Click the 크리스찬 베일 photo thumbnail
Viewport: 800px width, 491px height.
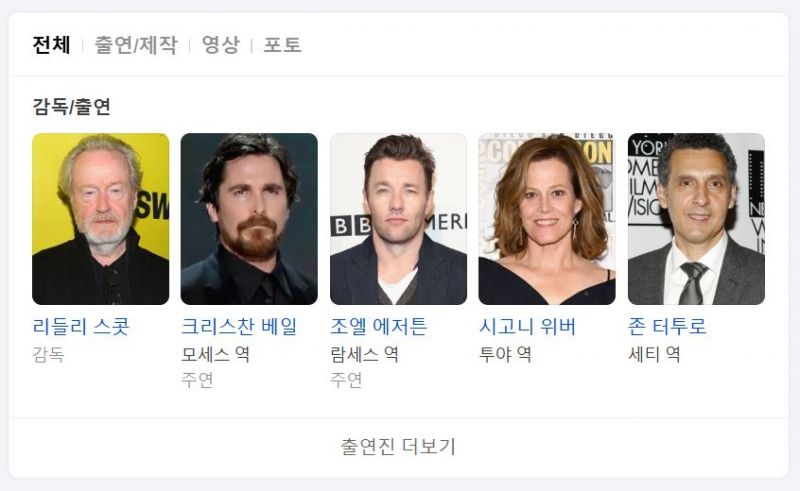249,219
